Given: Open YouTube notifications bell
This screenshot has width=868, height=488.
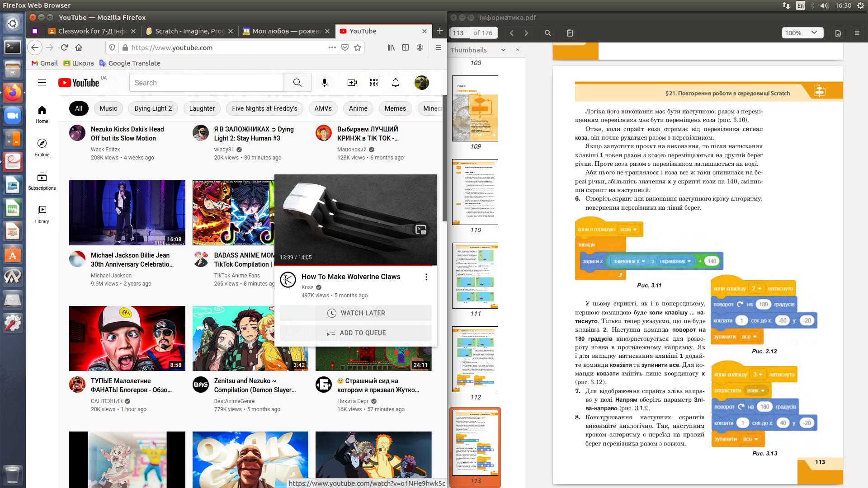Looking at the screenshot, I should tap(395, 83).
